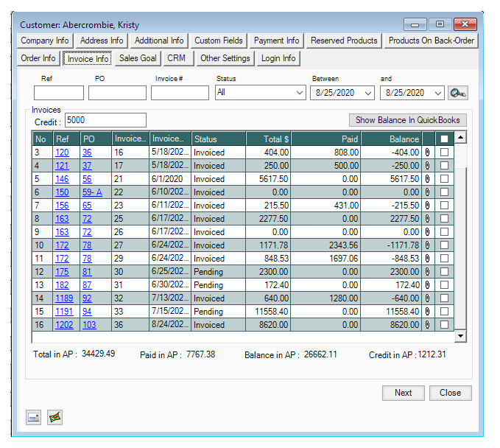Open the 'and' end date dropdown
Image resolution: width=500 pixels, height=448 pixels.
click(x=438, y=93)
